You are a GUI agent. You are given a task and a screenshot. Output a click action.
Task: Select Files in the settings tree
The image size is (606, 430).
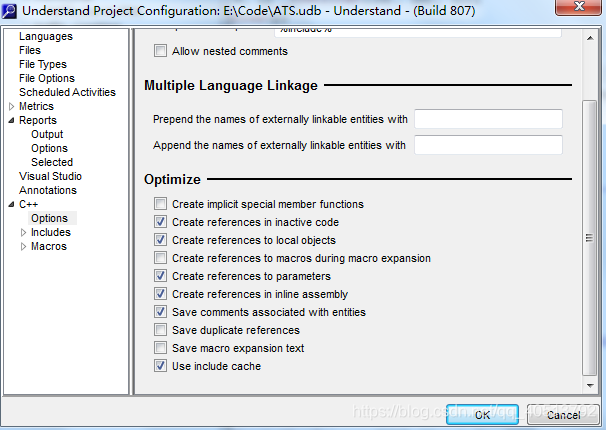pos(30,50)
